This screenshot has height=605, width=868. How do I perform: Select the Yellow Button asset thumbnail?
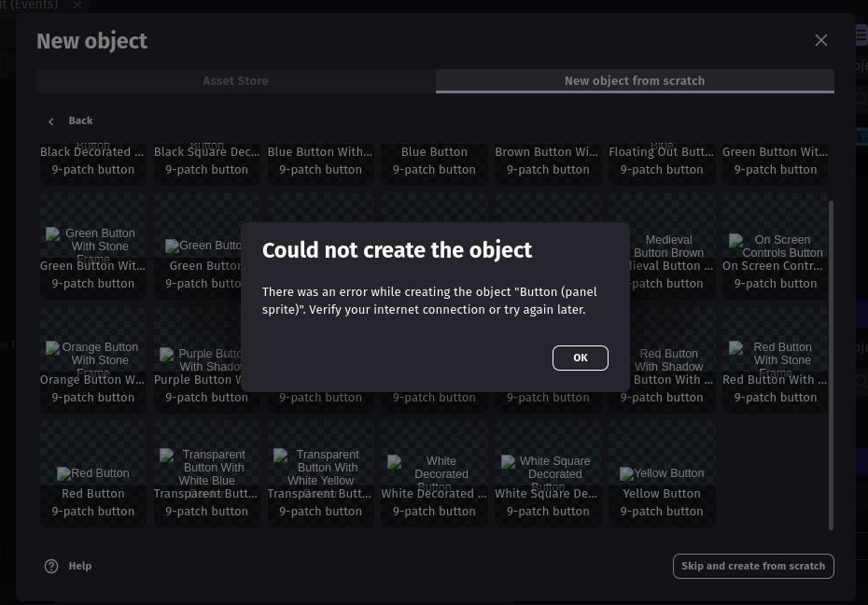coord(662,473)
